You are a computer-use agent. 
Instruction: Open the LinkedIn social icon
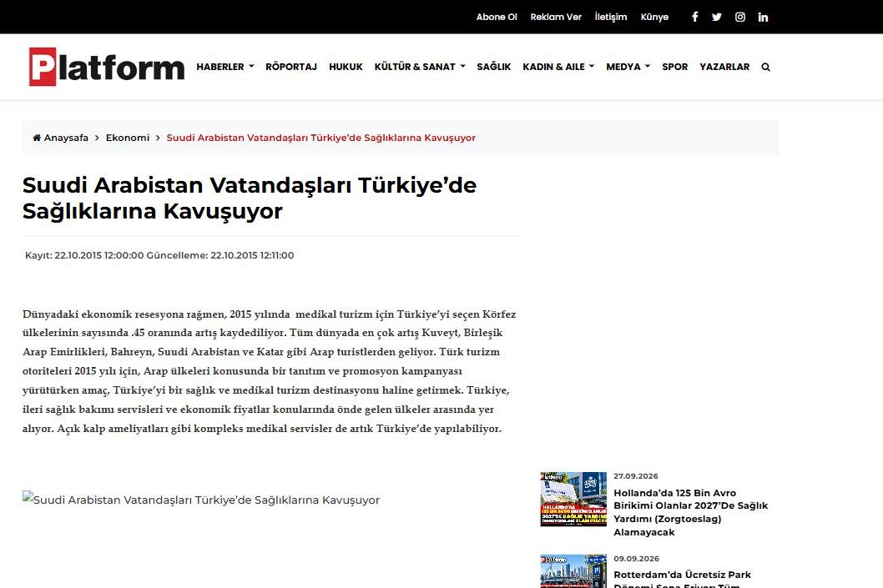tap(763, 17)
